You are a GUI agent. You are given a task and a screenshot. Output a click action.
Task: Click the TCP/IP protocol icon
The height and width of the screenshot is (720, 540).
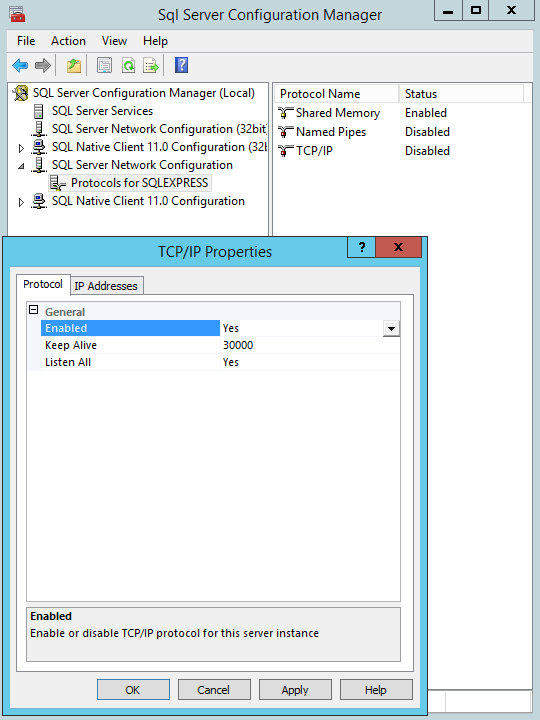coord(285,151)
